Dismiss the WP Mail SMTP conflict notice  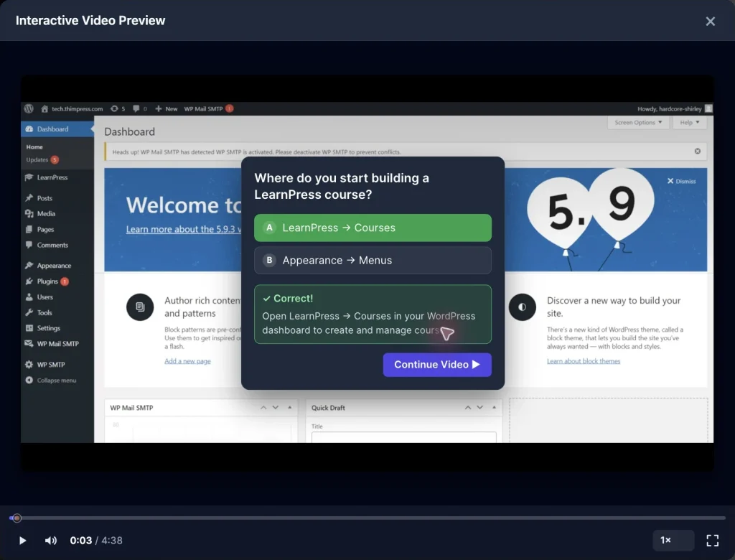tap(698, 151)
